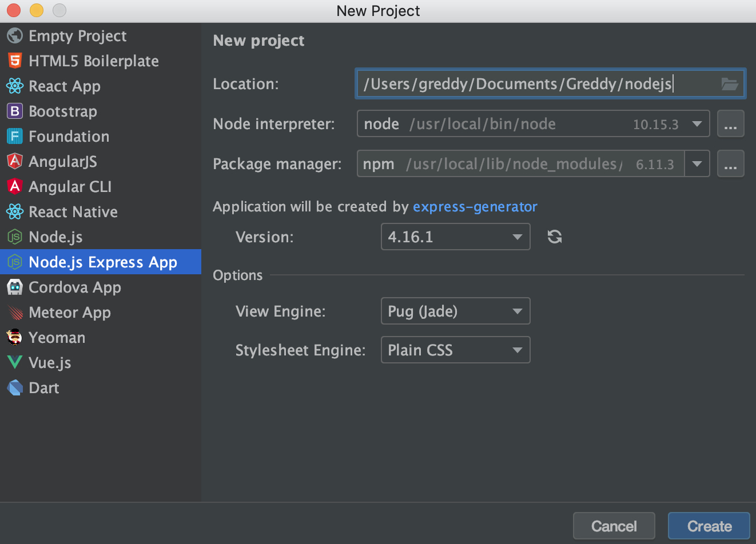Image resolution: width=756 pixels, height=544 pixels.
Task: Switch to Meteor App project type
Action: pyautogui.click(x=69, y=313)
